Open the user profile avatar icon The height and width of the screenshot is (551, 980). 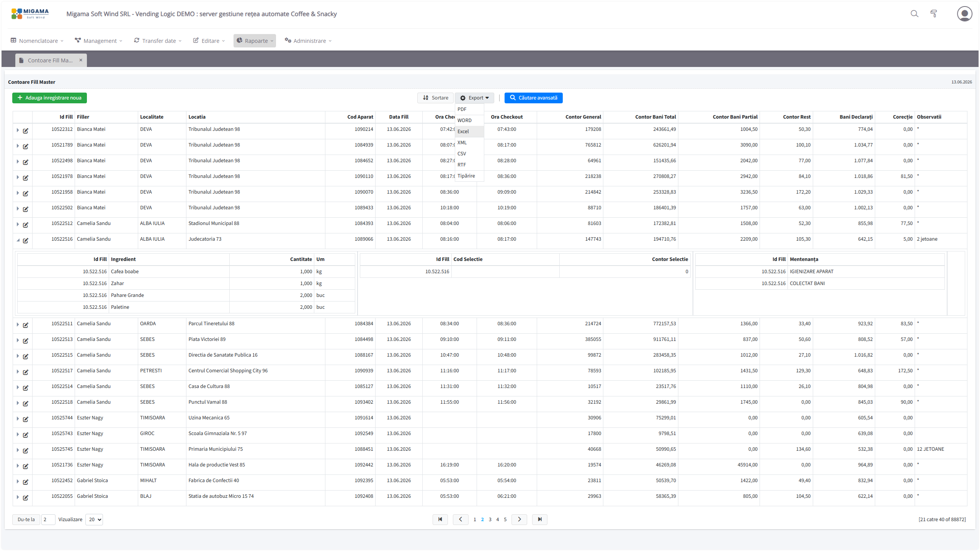[964, 14]
